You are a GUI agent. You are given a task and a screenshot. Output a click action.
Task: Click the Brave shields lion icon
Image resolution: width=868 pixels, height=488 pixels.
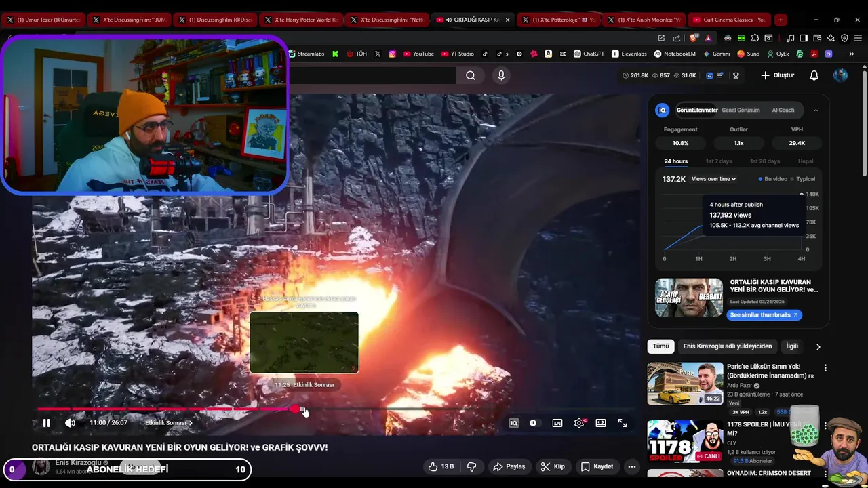[x=694, y=38]
